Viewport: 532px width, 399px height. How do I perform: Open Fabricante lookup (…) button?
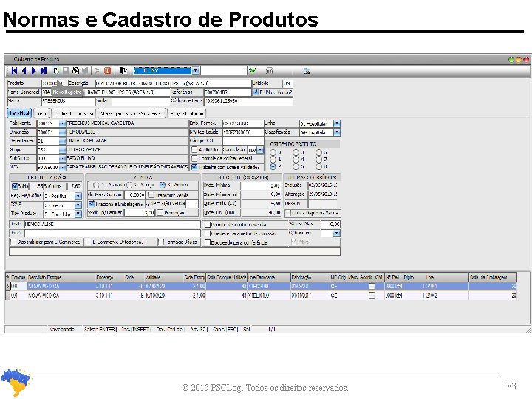click(62, 123)
